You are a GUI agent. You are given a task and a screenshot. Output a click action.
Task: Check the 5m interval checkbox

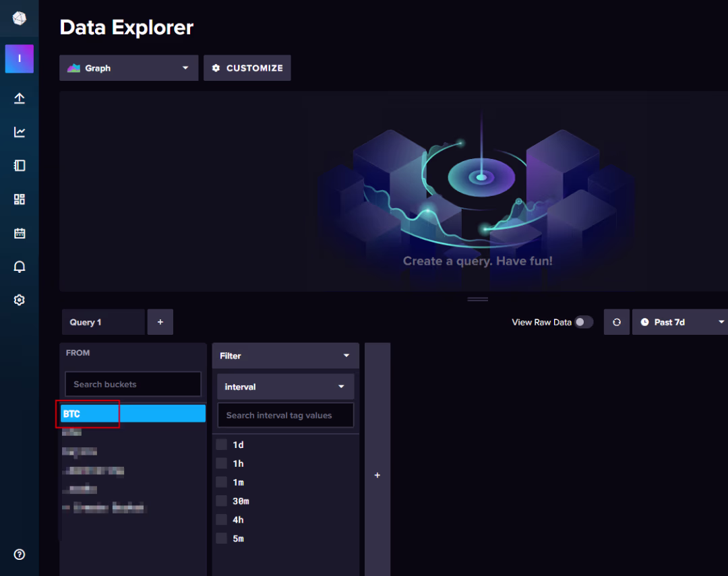(222, 538)
